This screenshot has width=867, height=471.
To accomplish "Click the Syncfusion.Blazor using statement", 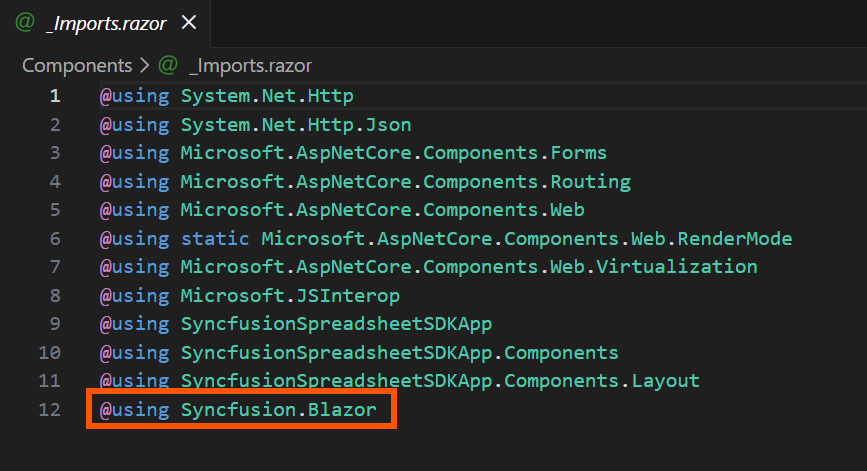I will (x=238, y=410).
